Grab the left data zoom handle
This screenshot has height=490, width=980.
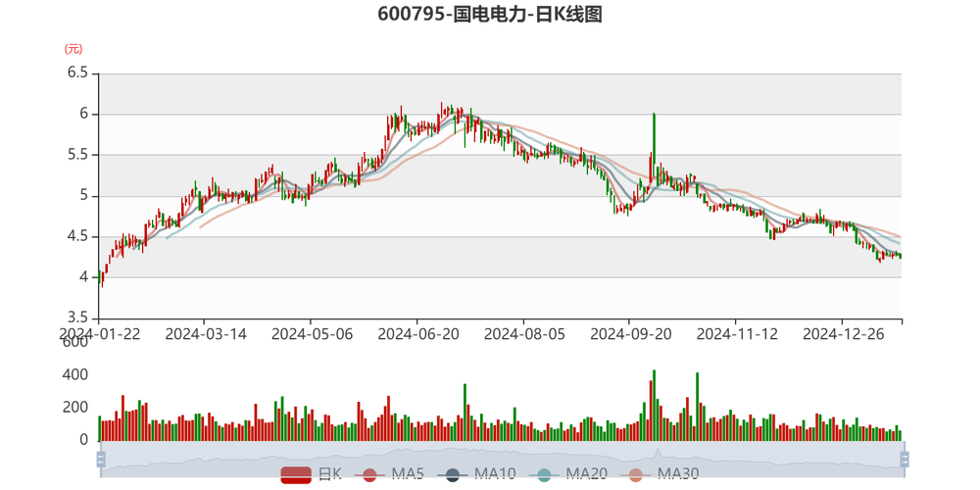click(101, 460)
